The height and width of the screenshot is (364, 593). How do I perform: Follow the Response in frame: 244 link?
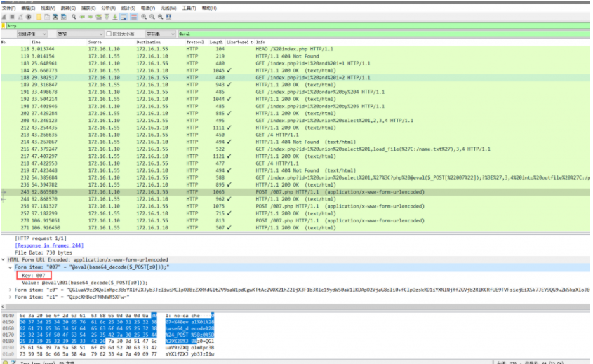tap(49, 245)
